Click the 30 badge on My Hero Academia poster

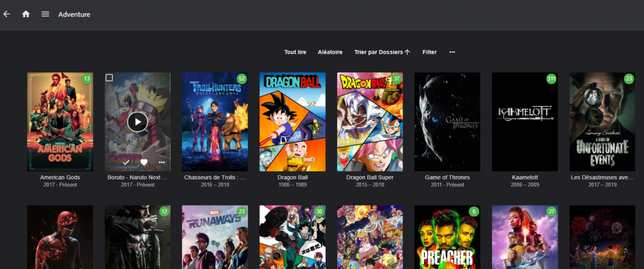point(319,212)
